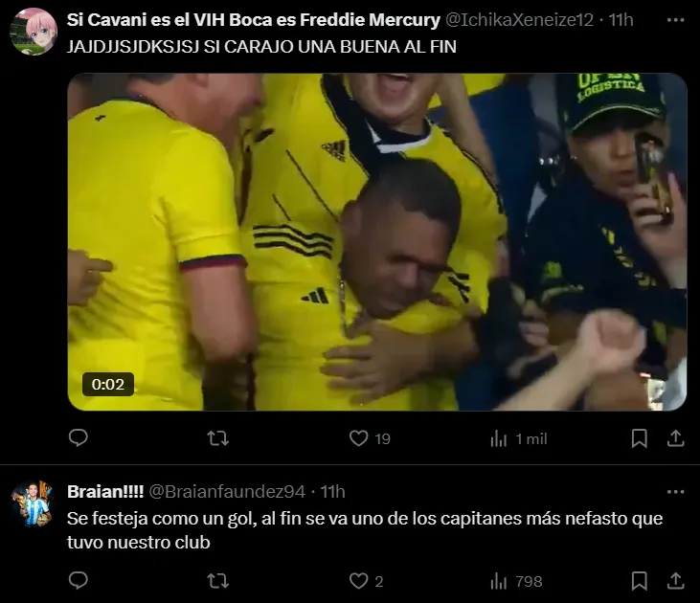700x603 pixels.
Task: Reply to Braian's tweet
Action: 79,581
